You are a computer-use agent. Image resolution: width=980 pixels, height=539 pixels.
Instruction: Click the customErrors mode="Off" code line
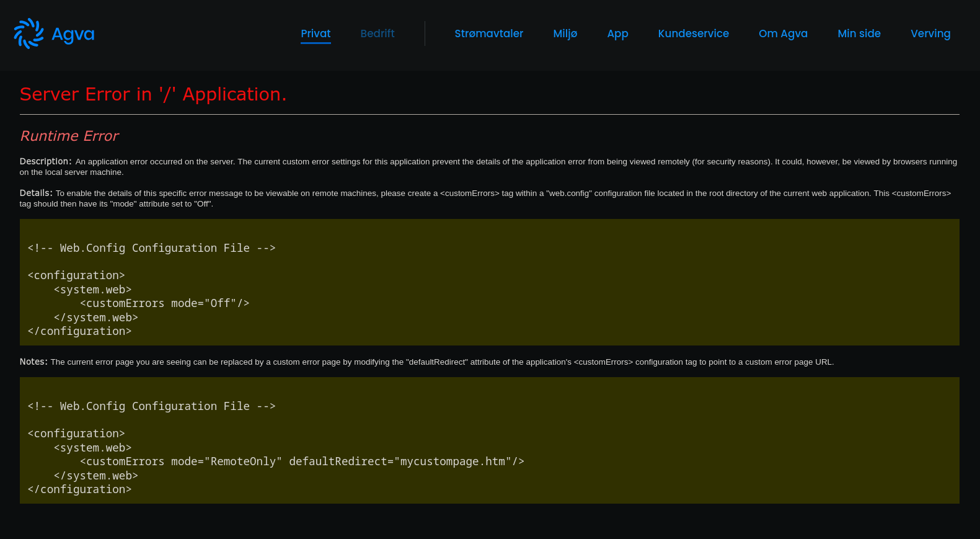[x=165, y=303]
